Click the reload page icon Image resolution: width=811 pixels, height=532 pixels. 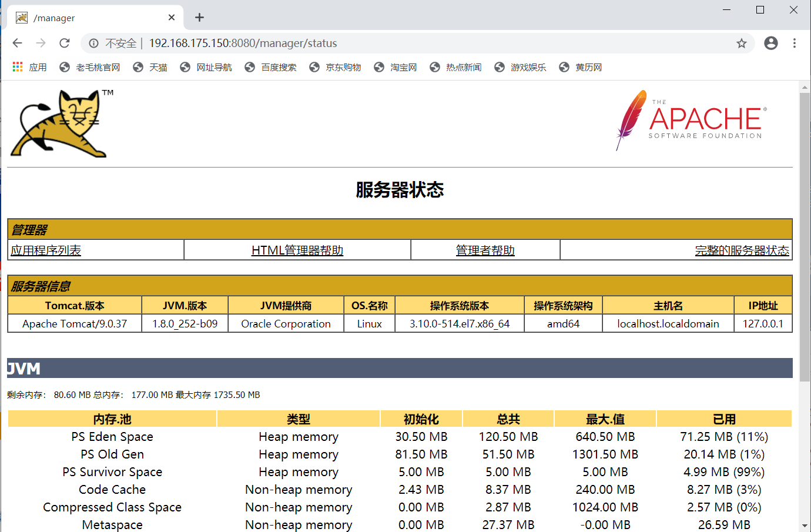click(x=65, y=43)
